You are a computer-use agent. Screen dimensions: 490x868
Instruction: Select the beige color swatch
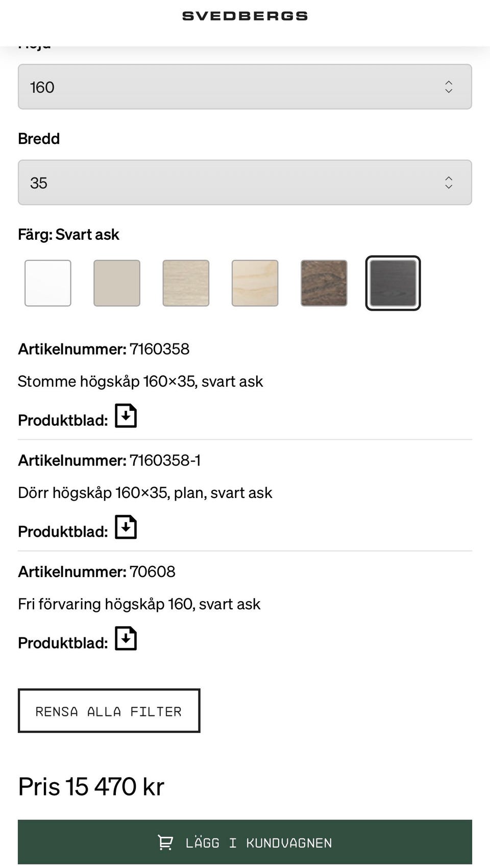point(117,283)
